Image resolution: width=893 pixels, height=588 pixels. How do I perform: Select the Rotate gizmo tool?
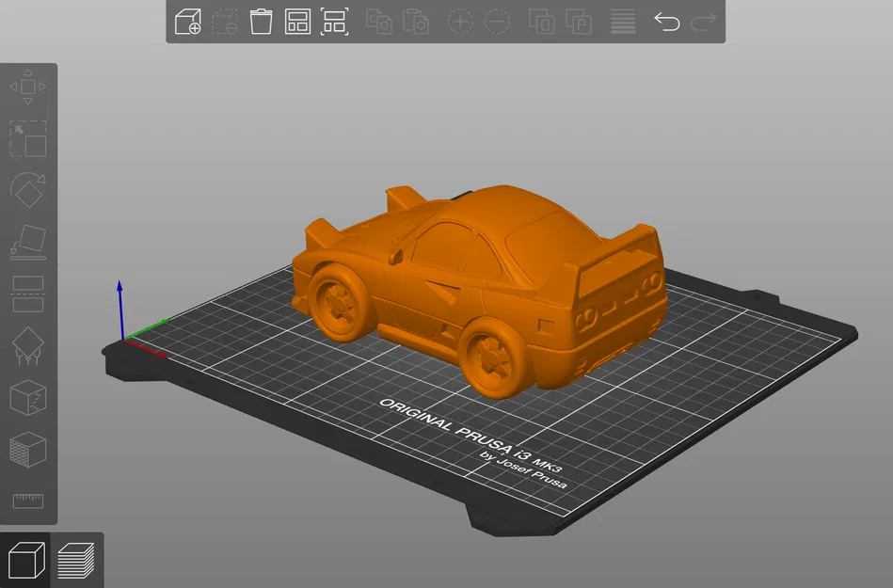pos(28,190)
